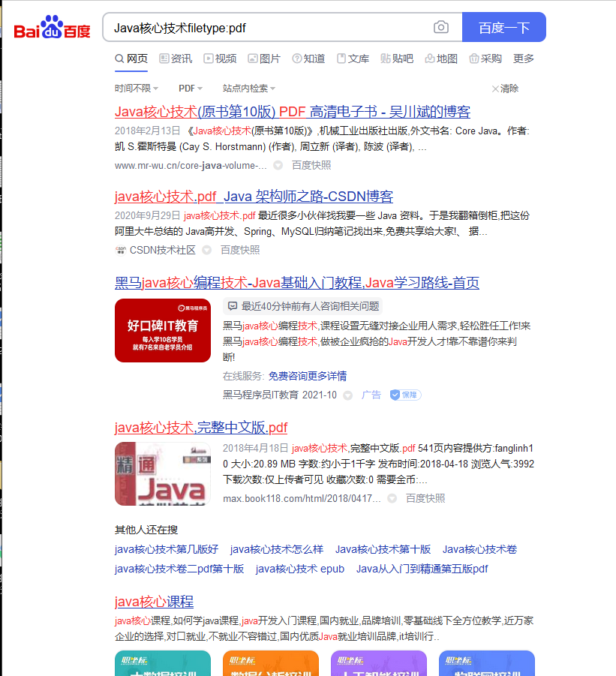Screen dimensions: 616x676
Task: Open Java核心技术(原书第10版) PDF result
Action: [x=293, y=112]
